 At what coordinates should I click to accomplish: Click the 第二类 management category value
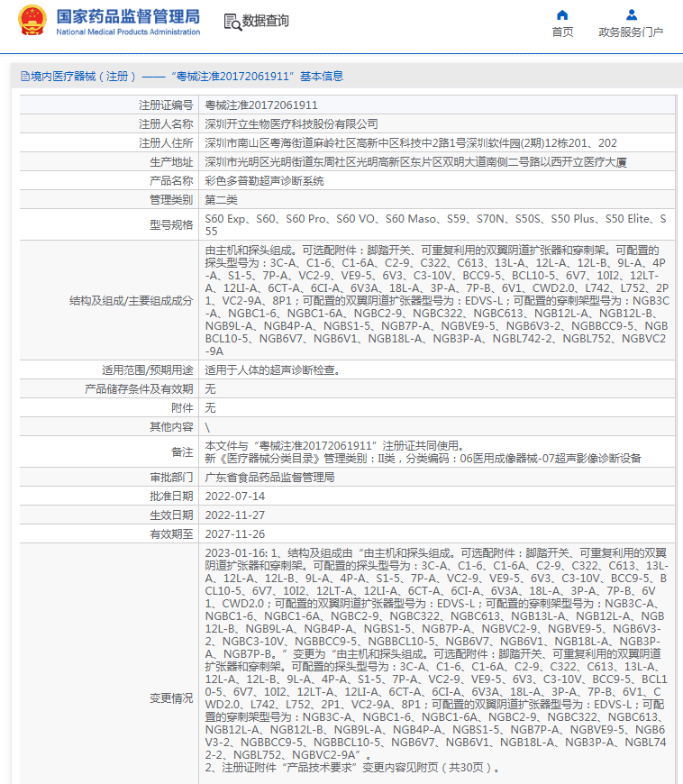coord(221,200)
